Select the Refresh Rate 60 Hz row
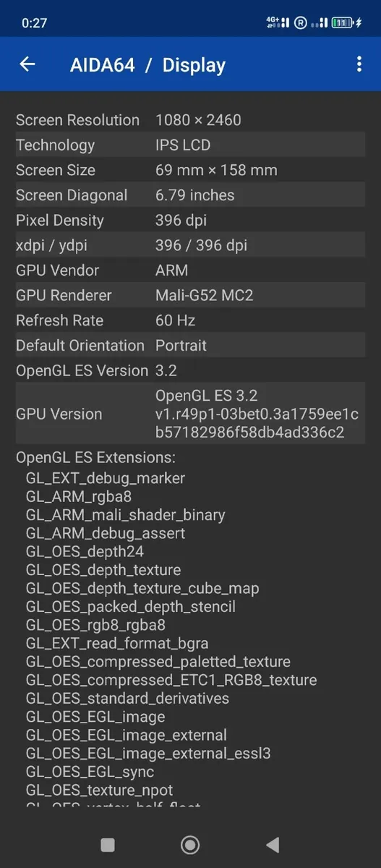The height and width of the screenshot is (868, 381). (x=190, y=320)
